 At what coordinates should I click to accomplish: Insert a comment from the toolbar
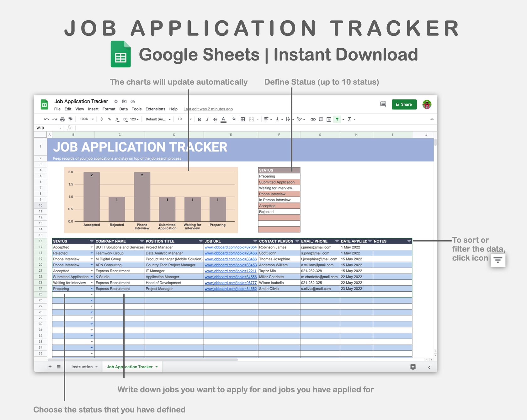pos(321,119)
